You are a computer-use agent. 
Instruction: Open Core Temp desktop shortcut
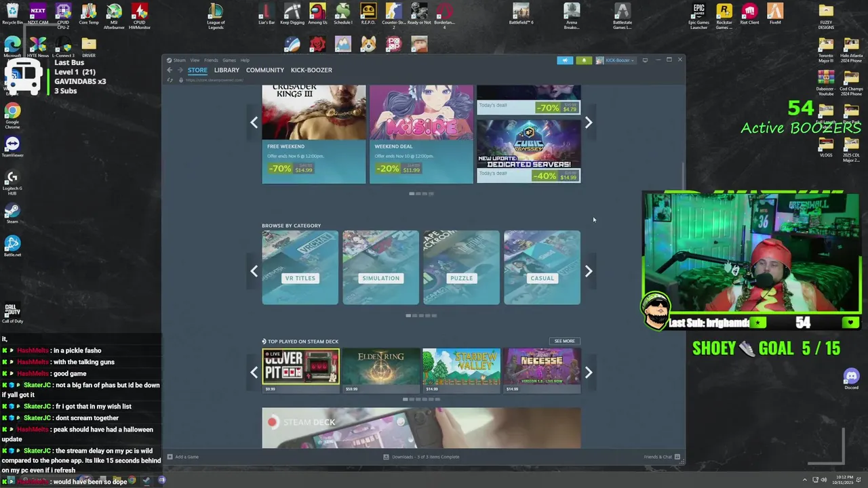[x=89, y=14]
